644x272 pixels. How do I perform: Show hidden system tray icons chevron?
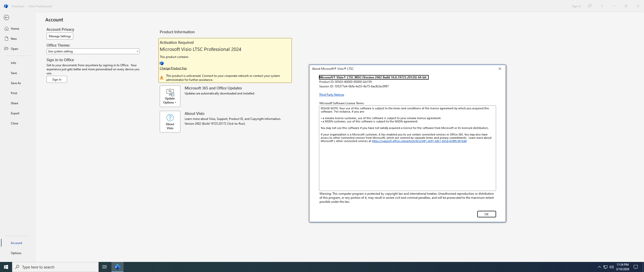coord(599,267)
